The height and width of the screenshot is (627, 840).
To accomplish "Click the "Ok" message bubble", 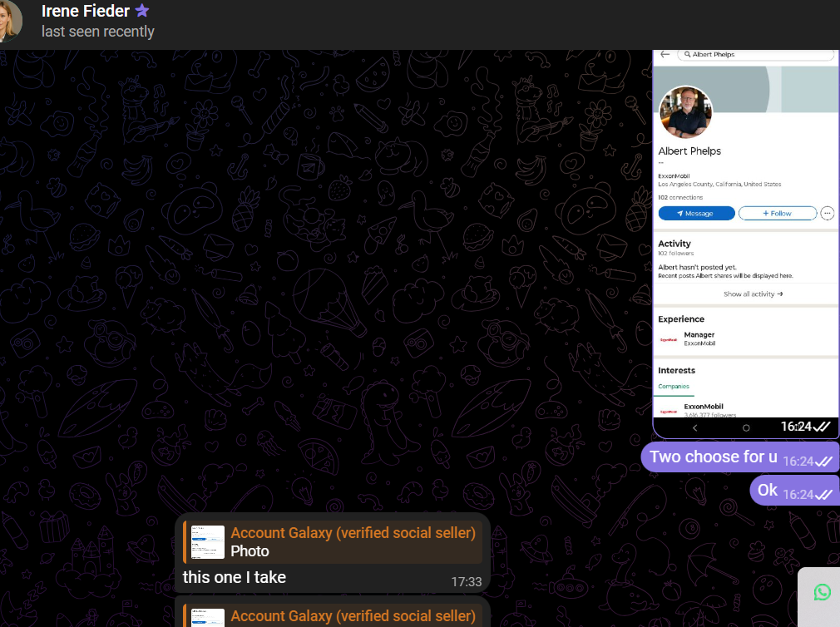I will 794,490.
